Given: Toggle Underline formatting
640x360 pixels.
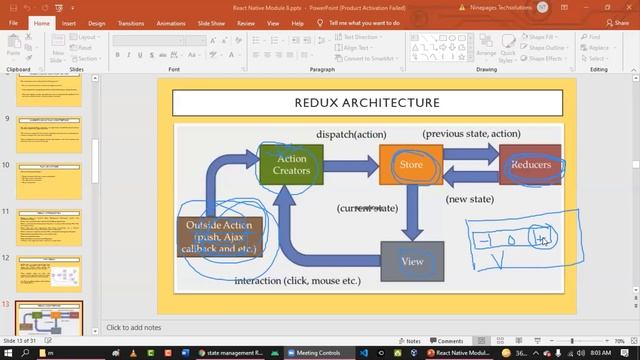Looking at the screenshot, I should pyautogui.click(x=140, y=55).
